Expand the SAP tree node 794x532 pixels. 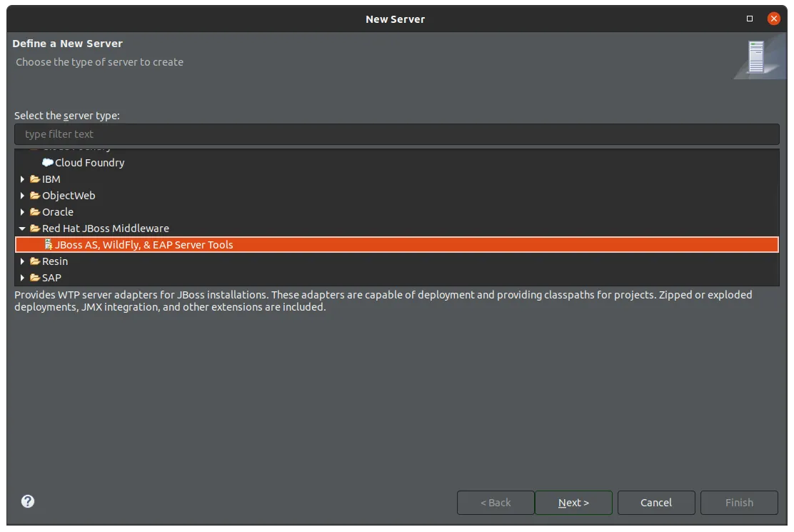click(x=22, y=277)
